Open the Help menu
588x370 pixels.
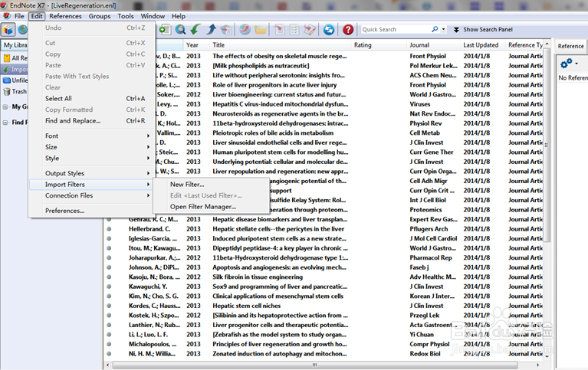click(x=179, y=16)
